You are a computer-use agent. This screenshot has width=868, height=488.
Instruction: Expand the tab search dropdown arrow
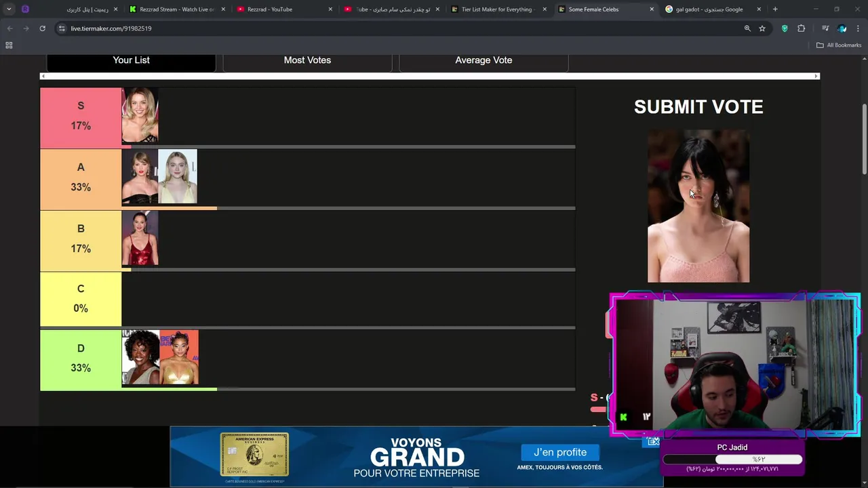(9, 9)
